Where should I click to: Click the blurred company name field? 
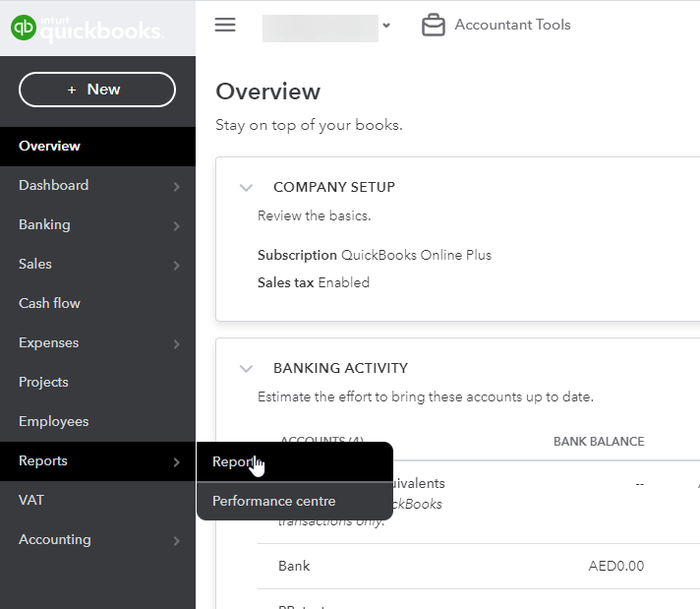pos(321,29)
